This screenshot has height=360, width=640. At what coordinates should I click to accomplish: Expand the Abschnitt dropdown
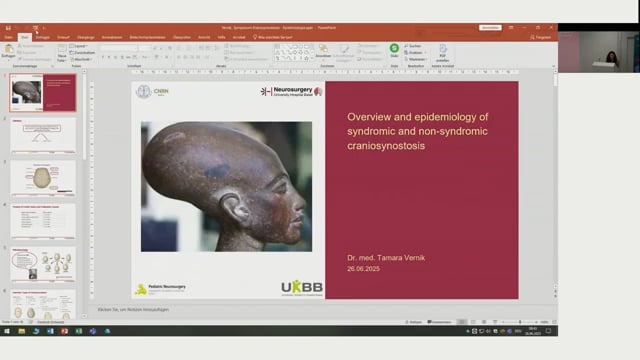click(x=81, y=59)
